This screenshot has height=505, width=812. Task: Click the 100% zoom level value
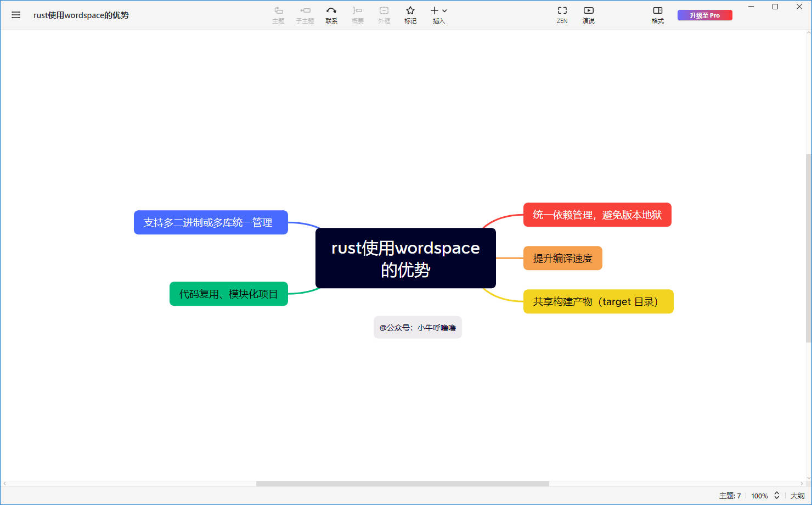point(759,496)
